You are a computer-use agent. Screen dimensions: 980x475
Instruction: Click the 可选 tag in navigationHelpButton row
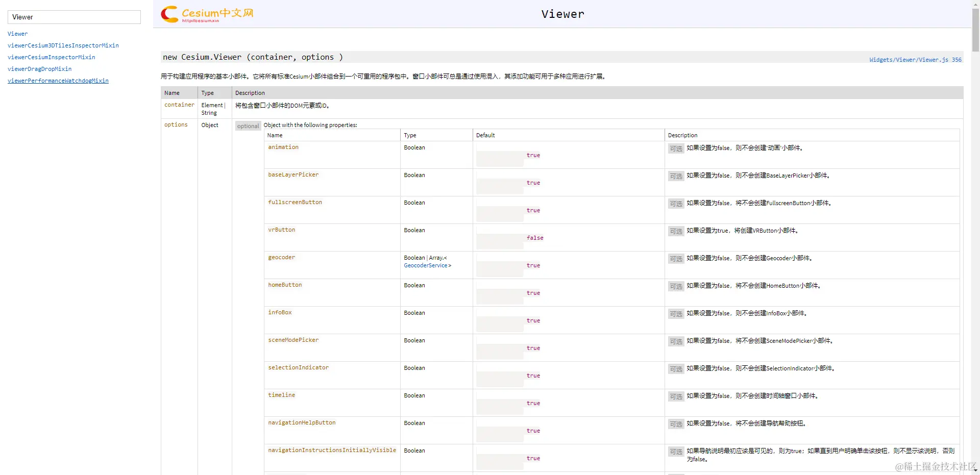676,424
